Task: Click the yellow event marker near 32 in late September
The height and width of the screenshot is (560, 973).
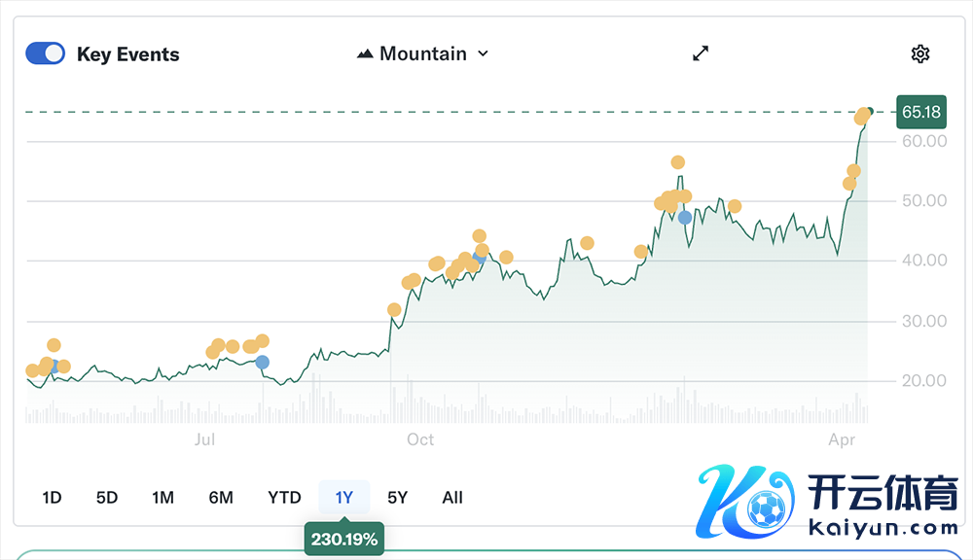Action: 394,310
